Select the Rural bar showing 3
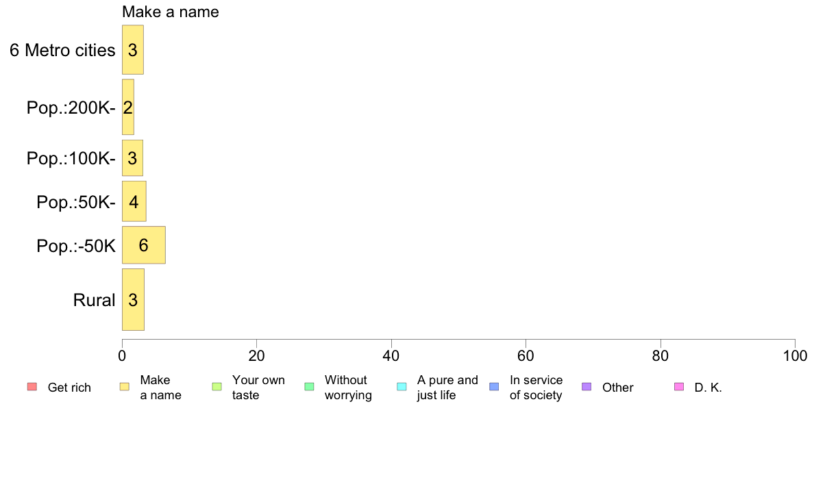The image size is (814, 504). pyautogui.click(x=133, y=299)
